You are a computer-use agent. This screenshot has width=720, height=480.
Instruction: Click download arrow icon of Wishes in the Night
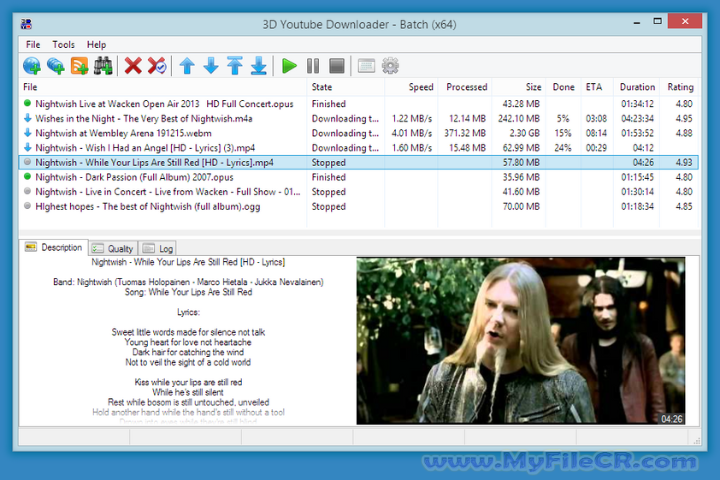click(28, 118)
